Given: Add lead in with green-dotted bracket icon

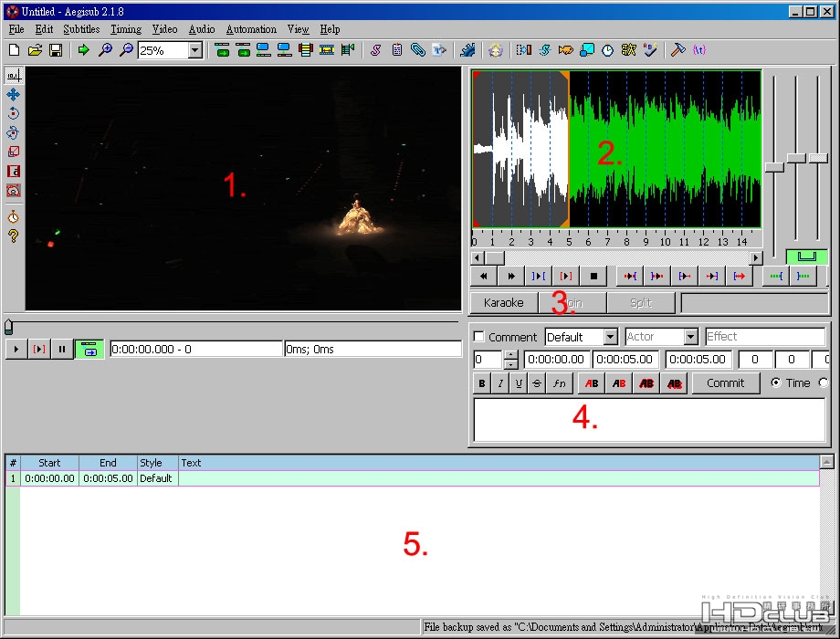Looking at the screenshot, I should (776, 276).
